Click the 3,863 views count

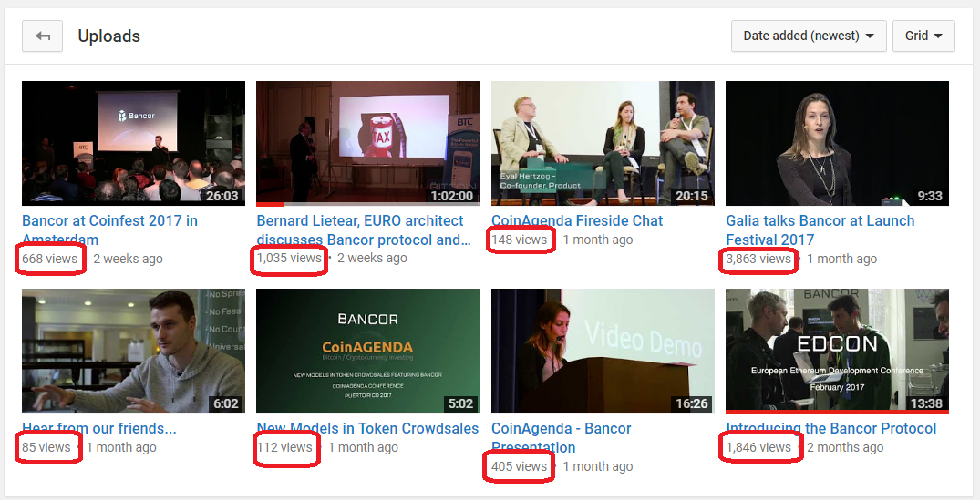pos(758,259)
